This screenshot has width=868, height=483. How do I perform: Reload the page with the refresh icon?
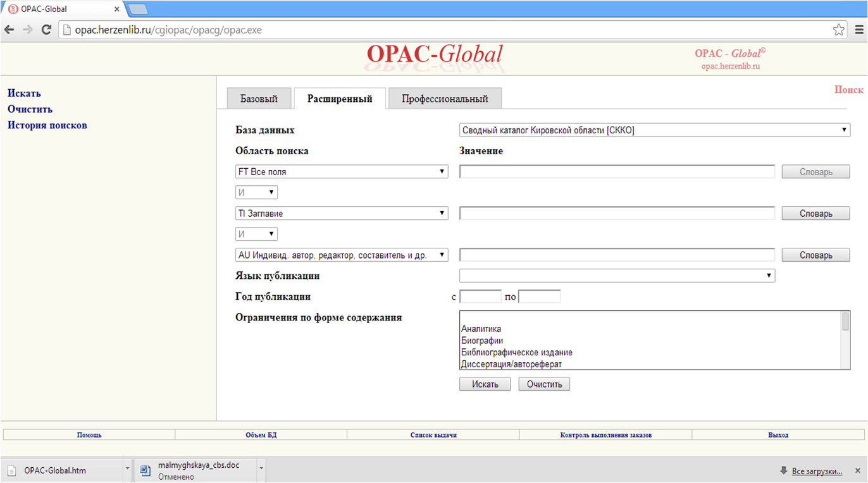click(x=46, y=30)
